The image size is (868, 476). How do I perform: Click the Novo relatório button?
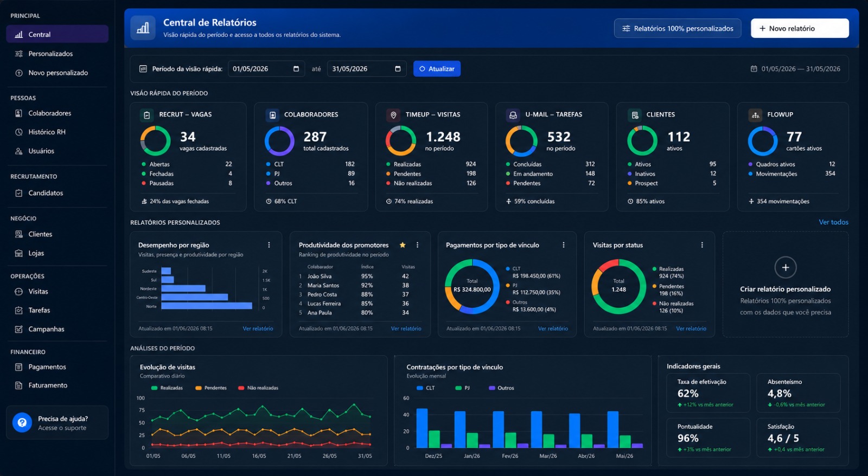[x=800, y=28]
